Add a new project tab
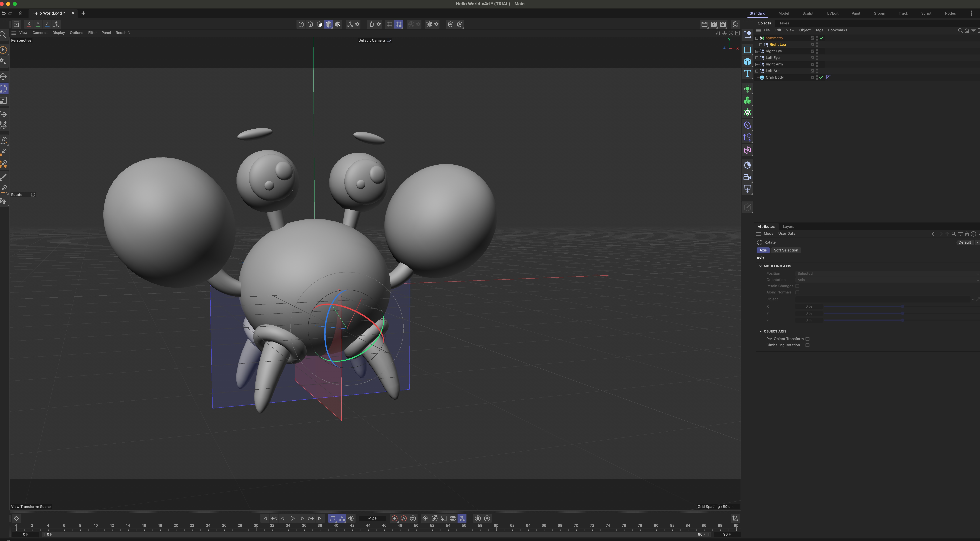Viewport: 980px width, 541px height. [83, 13]
